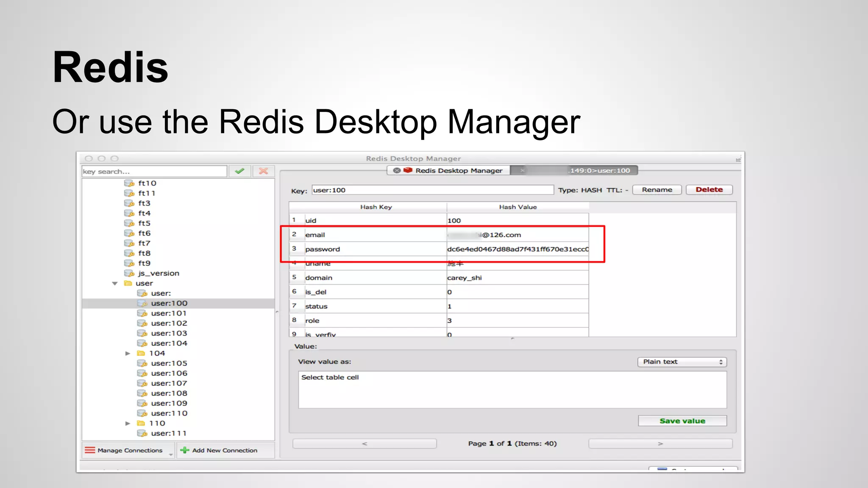Click the user:111 key icon
Image resolution: width=868 pixels, height=488 pixels.
coord(142,433)
